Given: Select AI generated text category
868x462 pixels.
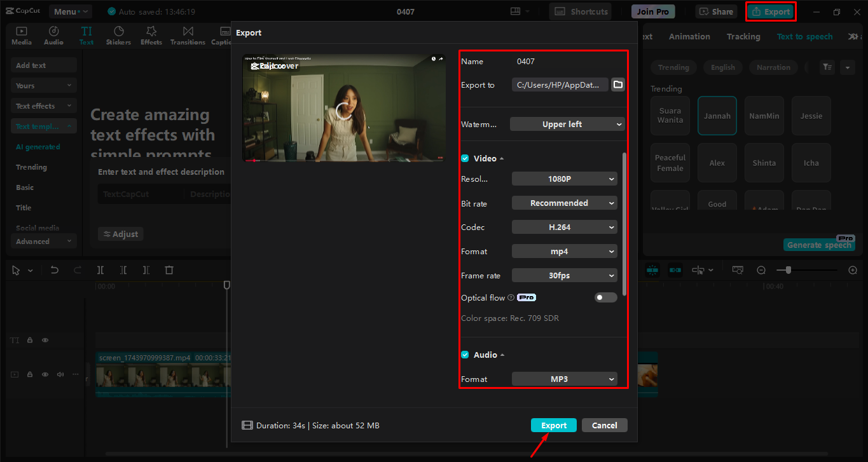Looking at the screenshot, I should coord(38,147).
